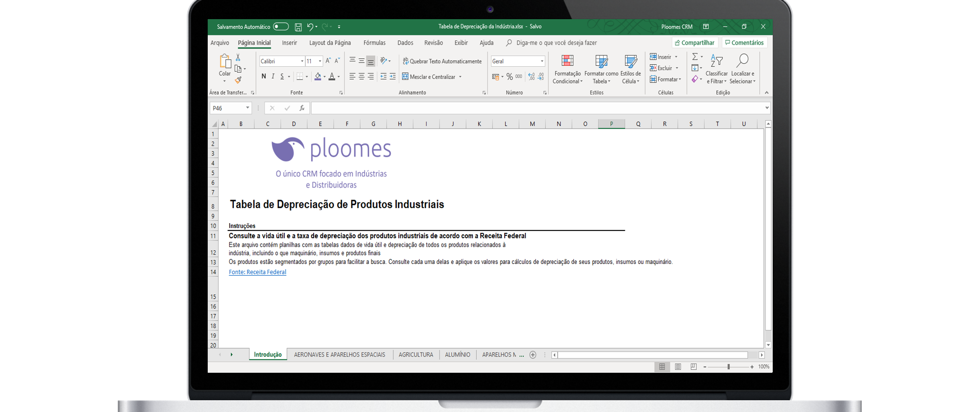980x412 pixels.
Task: Expand the Mesclar e Centralizar dropdown arrow
Action: tap(460, 77)
